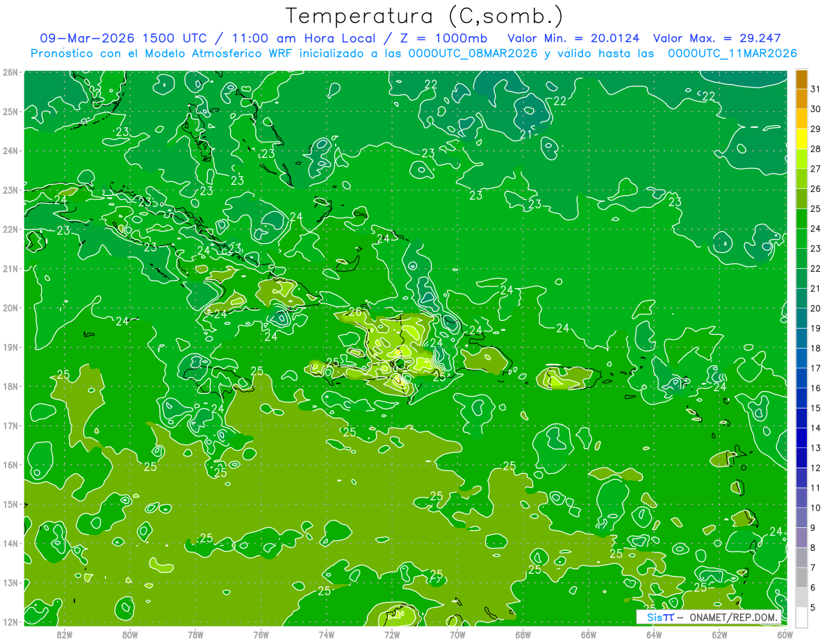
Task: Pick the legend swatch between 12 and 13
Action: (801, 457)
